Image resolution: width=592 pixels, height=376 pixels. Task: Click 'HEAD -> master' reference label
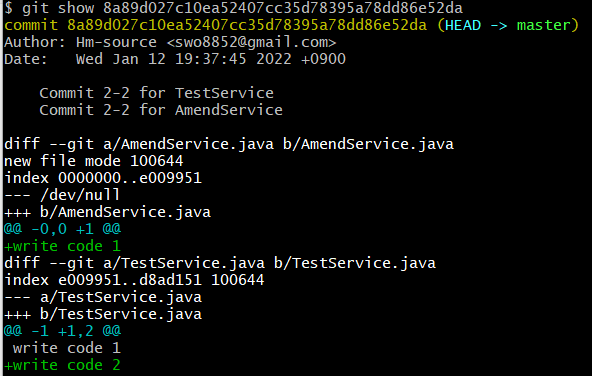pyautogui.click(x=508, y=25)
